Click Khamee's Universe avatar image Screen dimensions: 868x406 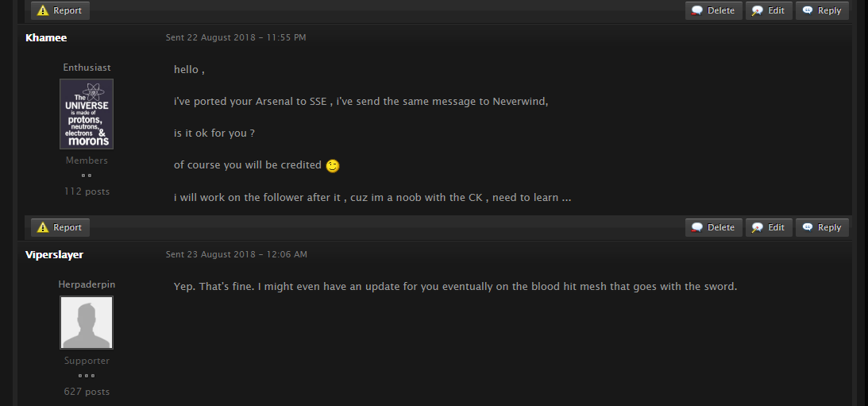[87, 114]
